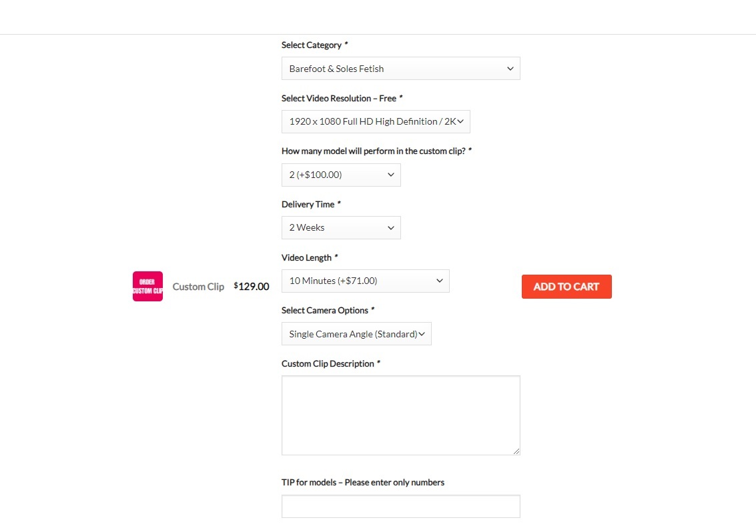Click chevron arrow on 2 Weeks selector
This screenshot has width=756, height=532.
(391, 228)
